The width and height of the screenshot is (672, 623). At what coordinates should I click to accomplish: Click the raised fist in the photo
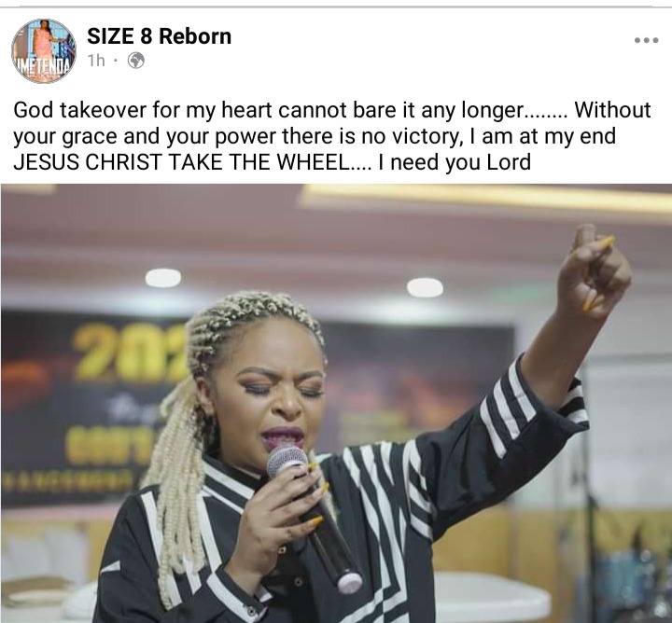pyautogui.click(x=594, y=271)
